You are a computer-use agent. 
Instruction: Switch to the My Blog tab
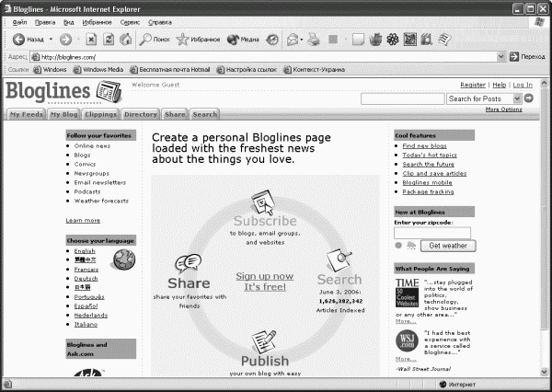coord(63,114)
